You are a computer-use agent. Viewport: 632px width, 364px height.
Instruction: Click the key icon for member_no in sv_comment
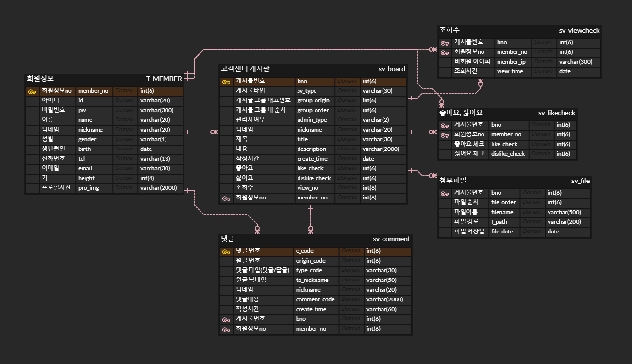point(226,329)
